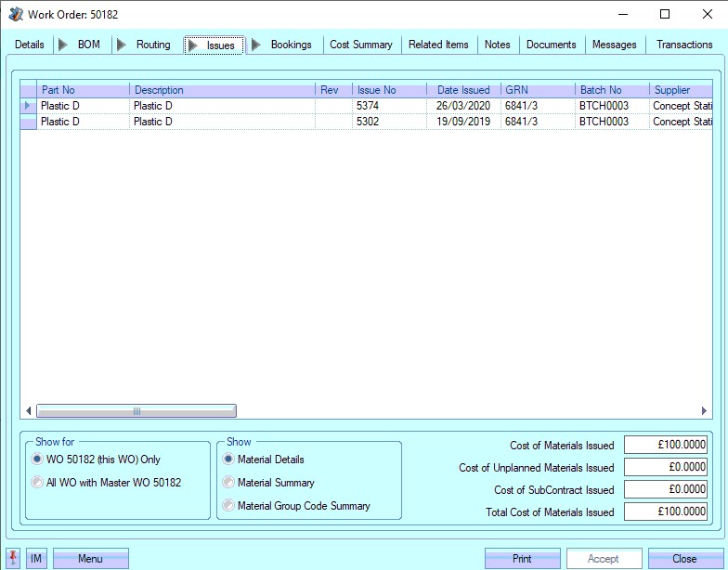
Task: Click the horizontal scrollbar thumb
Action: click(136, 411)
